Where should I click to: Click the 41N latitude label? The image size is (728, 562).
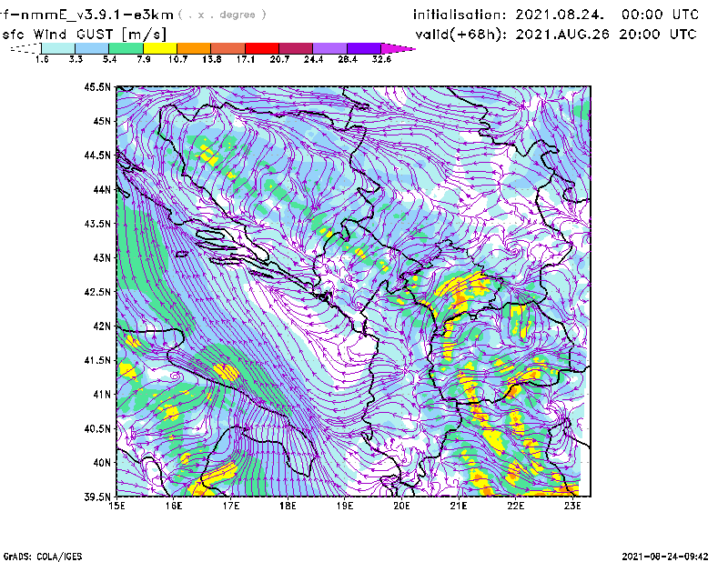[102, 395]
